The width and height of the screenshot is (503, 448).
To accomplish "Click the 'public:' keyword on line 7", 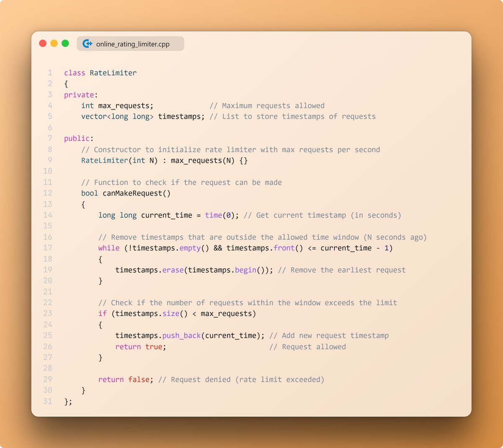I will (79, 138).
